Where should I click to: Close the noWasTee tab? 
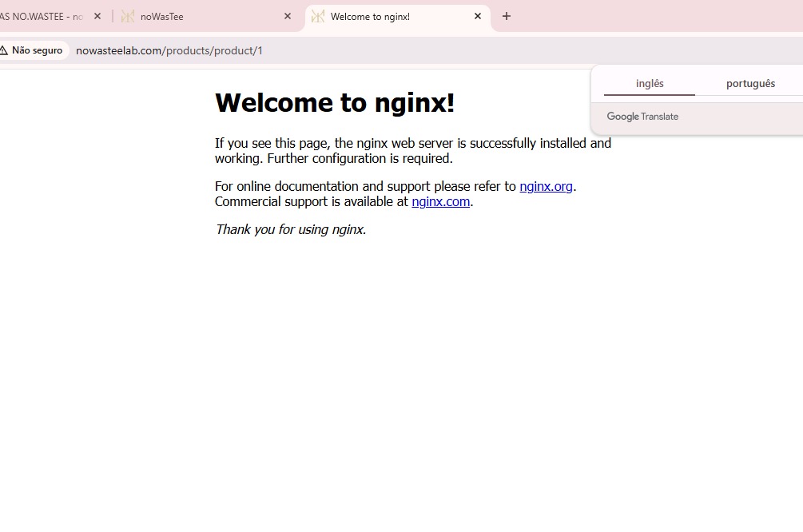(288, 16)
